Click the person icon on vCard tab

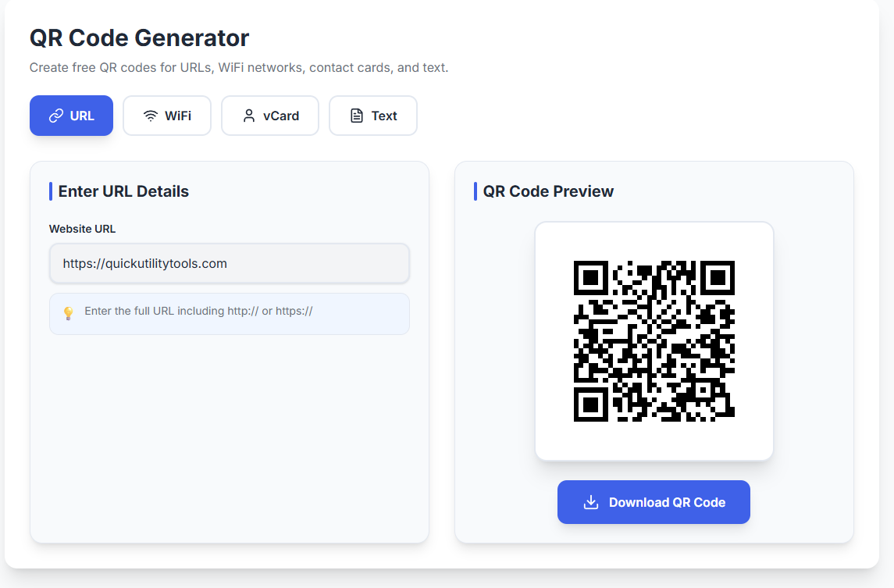click(248, 115)
